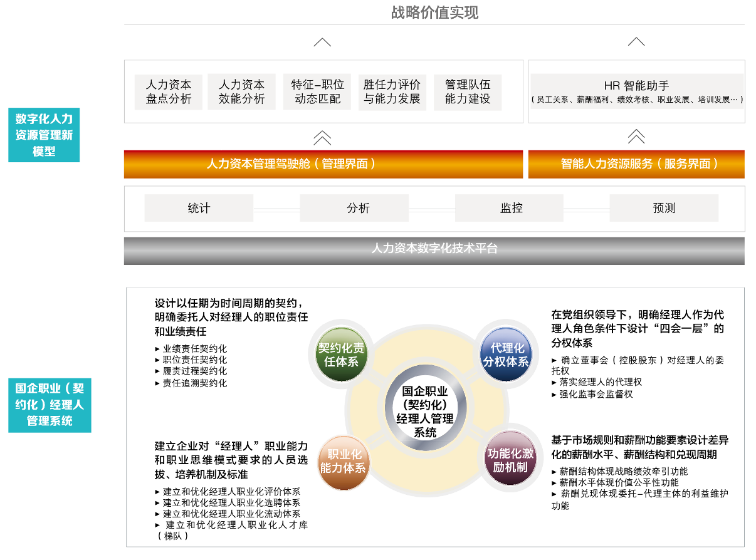Open the 人力资本盘点分析 box

coord(169,92)
